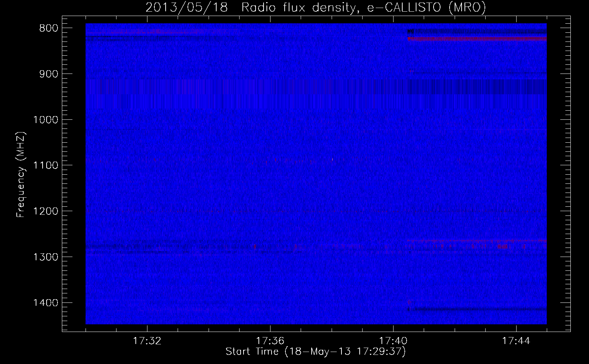Click the dark band near 1415 MHz
This screenshot has height=364, width=589.
click(x=477, y=309)
